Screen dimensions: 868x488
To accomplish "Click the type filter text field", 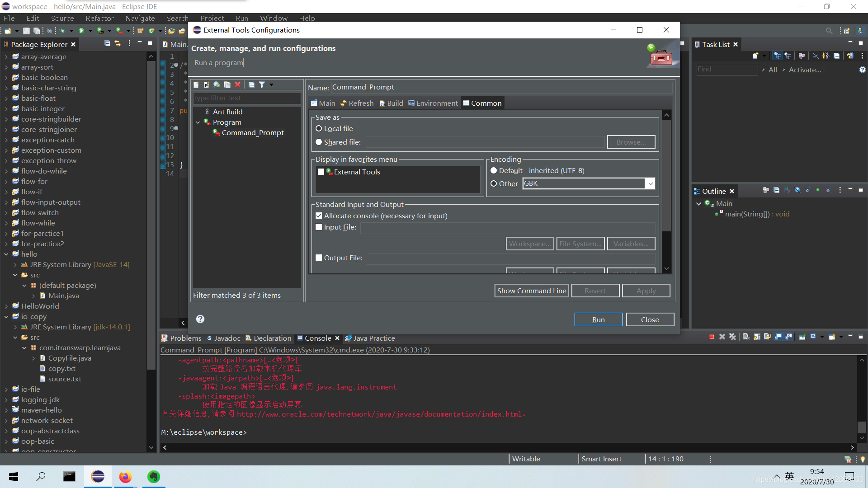I will point(246,98).
